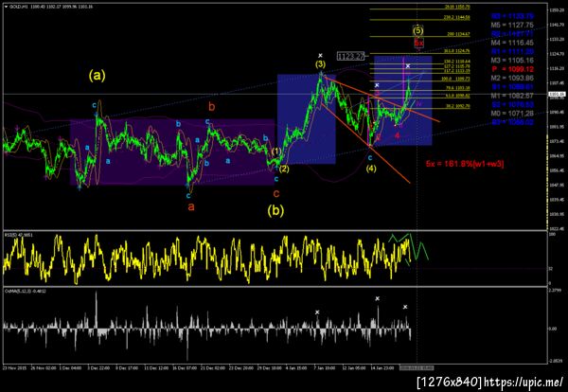Select the pivot label M5 = 1127.75
This screenshot has height=392, width=568.
pyautogui.click(x=512, y=25)
